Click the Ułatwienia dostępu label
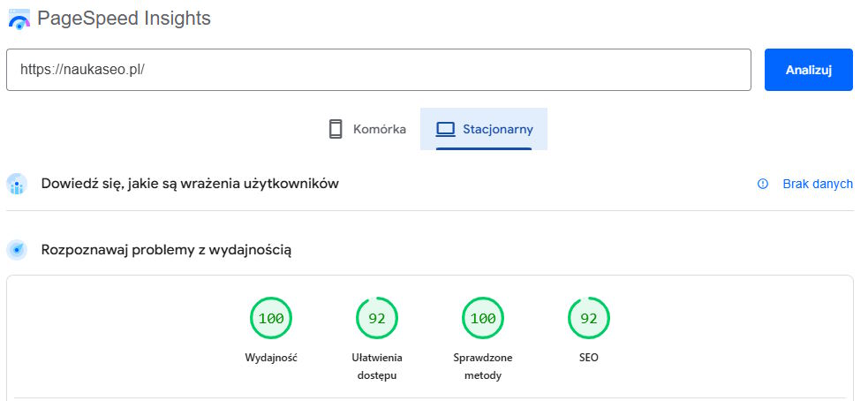Screen dimensions: 868x401 pyautogui.click(x=377, y=367)
